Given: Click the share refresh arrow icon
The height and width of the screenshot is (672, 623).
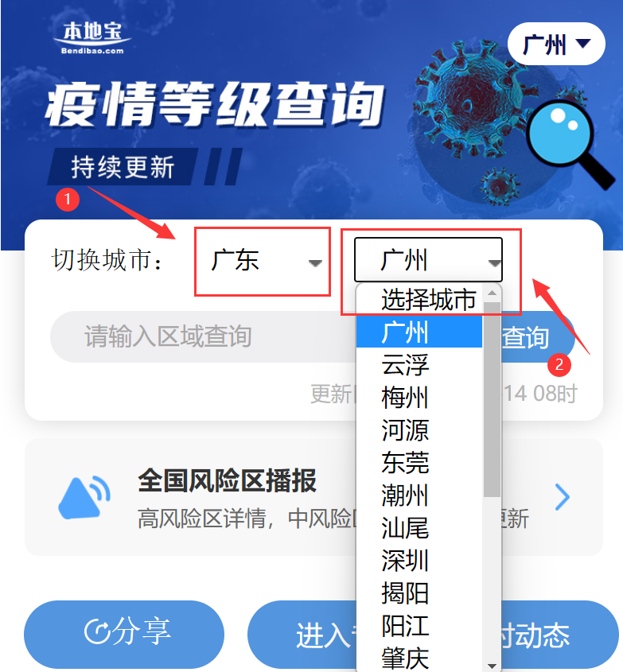Looking at the screenshot, I should pos(97,631).
